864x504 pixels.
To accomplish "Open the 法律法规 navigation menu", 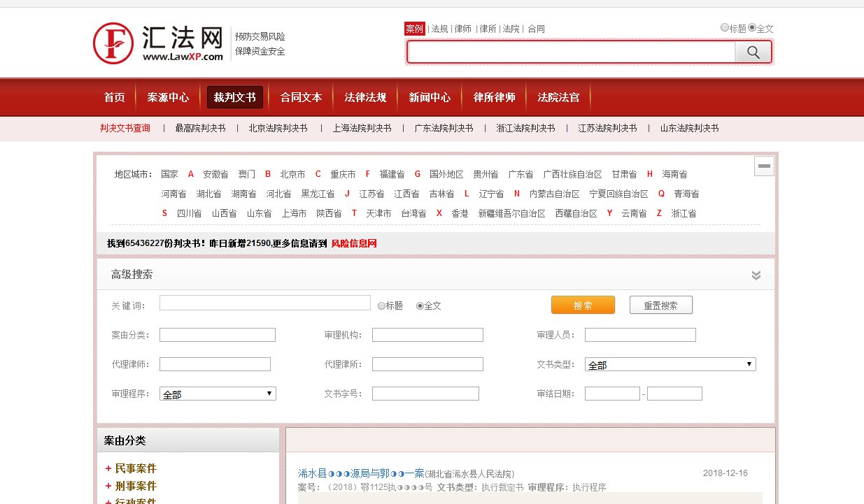I will 365,98.
